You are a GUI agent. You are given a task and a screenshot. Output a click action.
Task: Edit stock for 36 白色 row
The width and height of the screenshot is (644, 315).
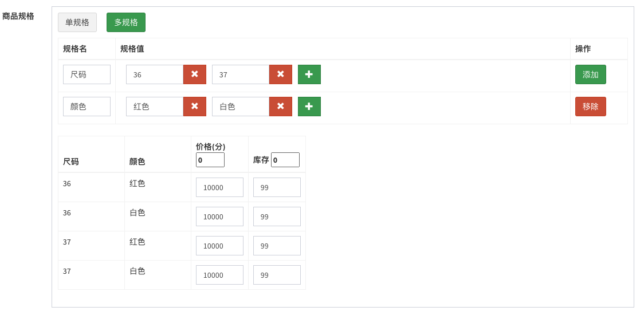[x=277, y=216]
